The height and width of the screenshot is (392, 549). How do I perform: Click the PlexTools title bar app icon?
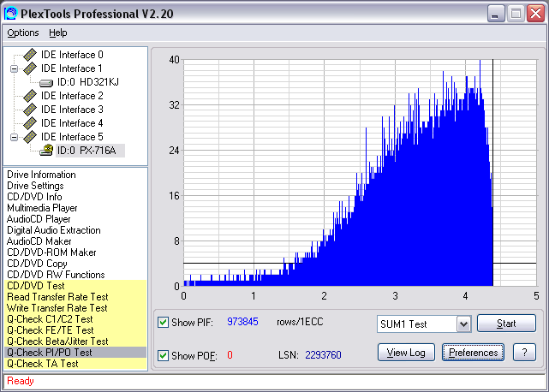[10, 14]
